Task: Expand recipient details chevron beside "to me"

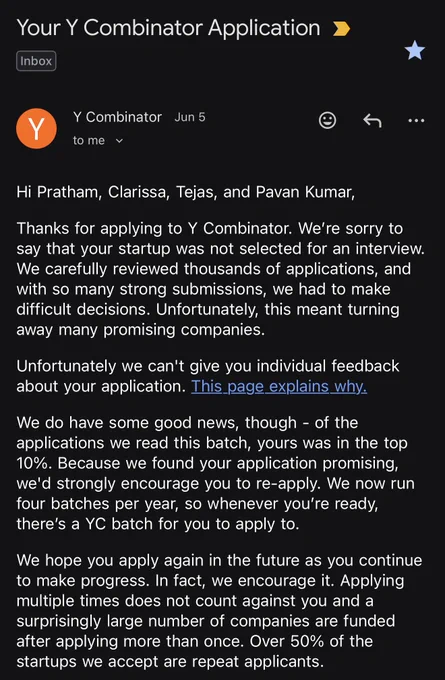Action: coord(119,141)
